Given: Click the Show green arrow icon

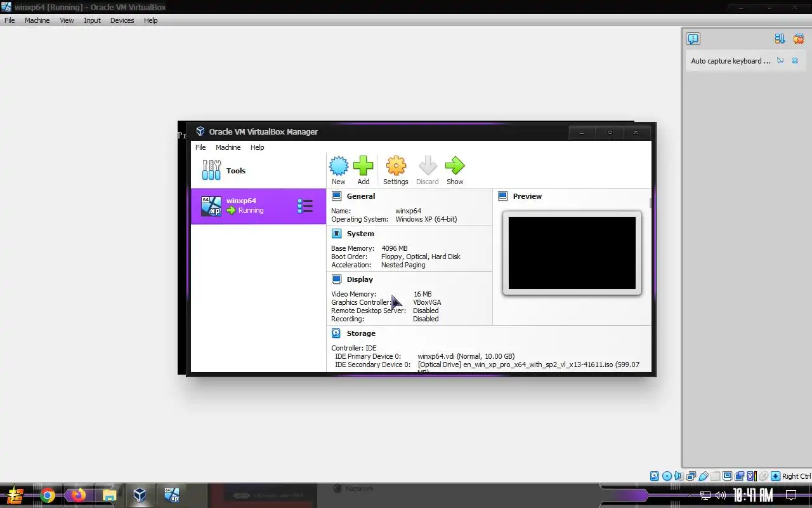Looking at the screenshot, I should [x=455, y=166].
